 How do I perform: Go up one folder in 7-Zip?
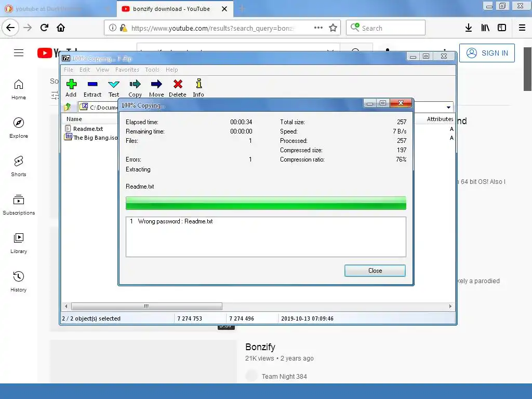tap(68, 107)
